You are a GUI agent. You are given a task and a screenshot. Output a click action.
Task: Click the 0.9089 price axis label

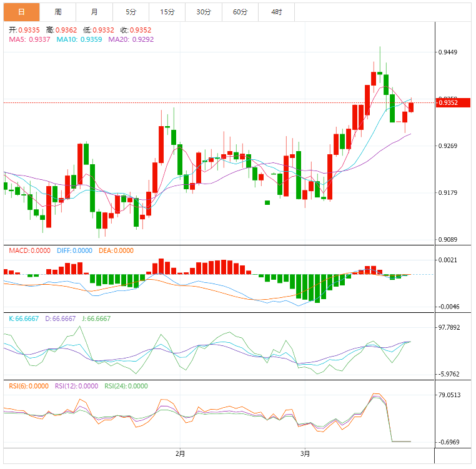(x=448, y=240)
